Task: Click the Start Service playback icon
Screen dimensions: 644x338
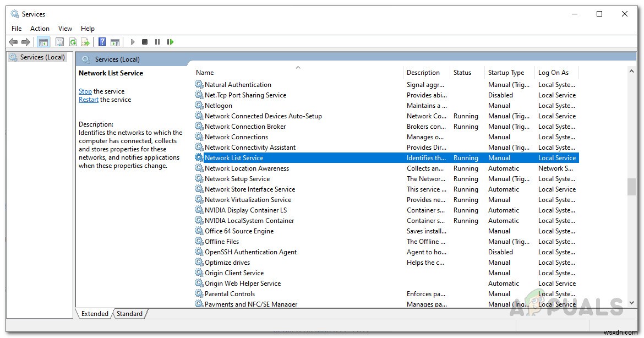Action: [132, 41]
